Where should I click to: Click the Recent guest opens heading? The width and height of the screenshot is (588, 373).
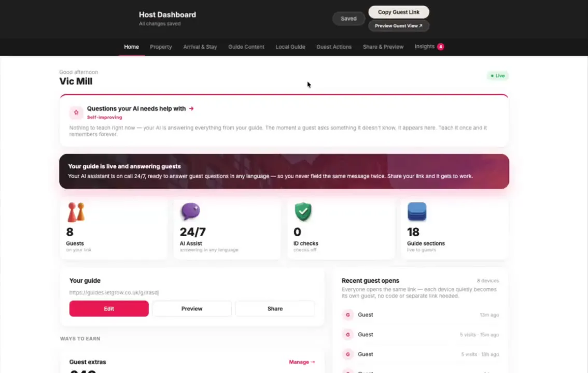click(x=370, y=281)
